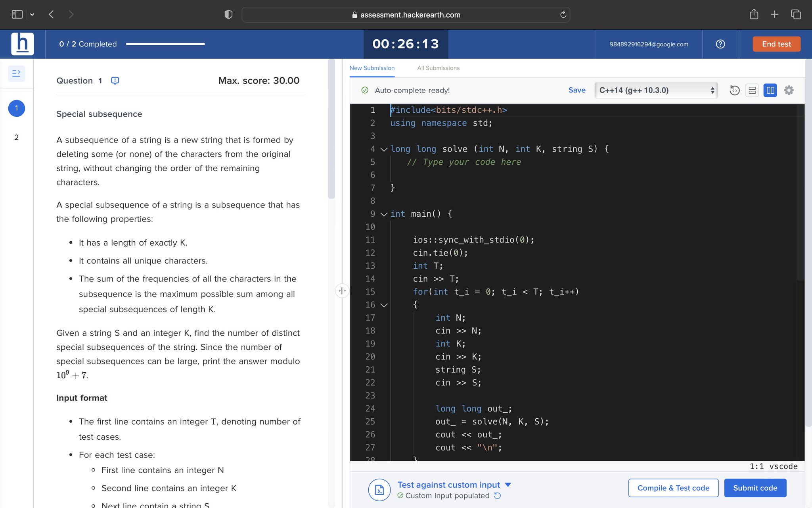Image resolution: width=812 pixels, height=508 pixels.
Task: Click the Save link in the editor
Action: pyautogui.click(x=577, y=90)
